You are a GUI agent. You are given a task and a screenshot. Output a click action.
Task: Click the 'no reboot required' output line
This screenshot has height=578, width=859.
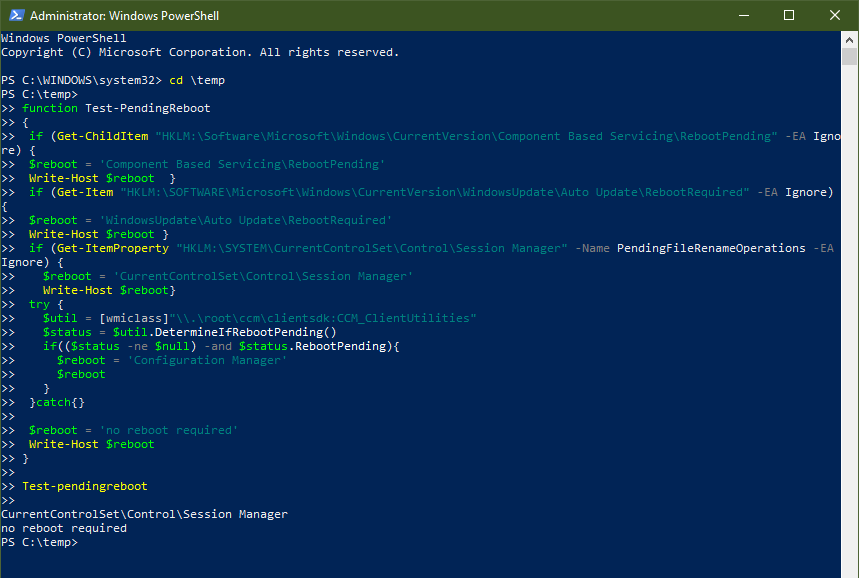(64, 528)
